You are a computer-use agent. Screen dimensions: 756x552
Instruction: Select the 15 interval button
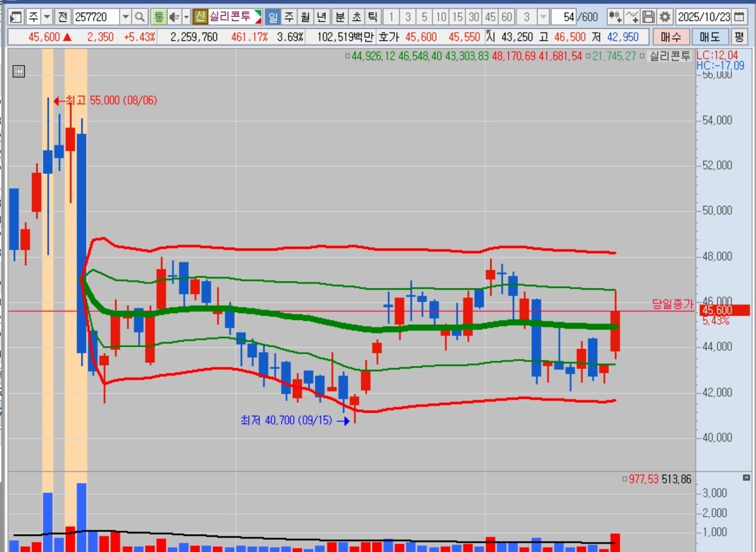458,17
